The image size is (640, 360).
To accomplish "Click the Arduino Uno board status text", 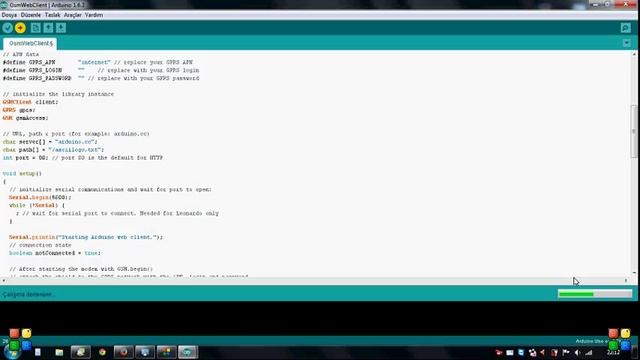I will tap(598, 341).
